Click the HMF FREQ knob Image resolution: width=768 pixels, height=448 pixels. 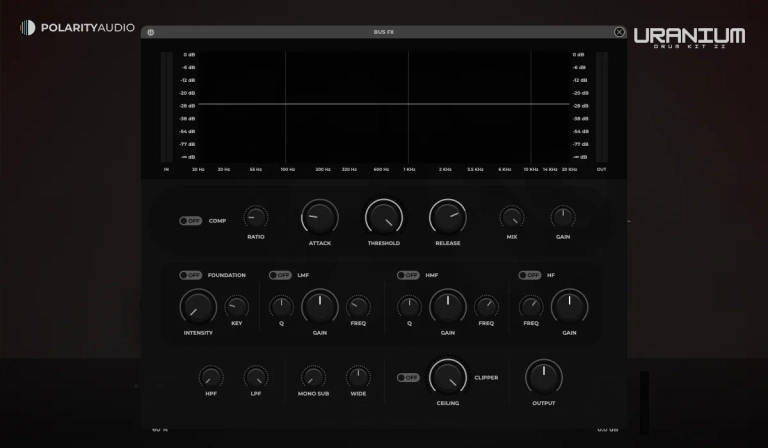[x=486, y=307]
